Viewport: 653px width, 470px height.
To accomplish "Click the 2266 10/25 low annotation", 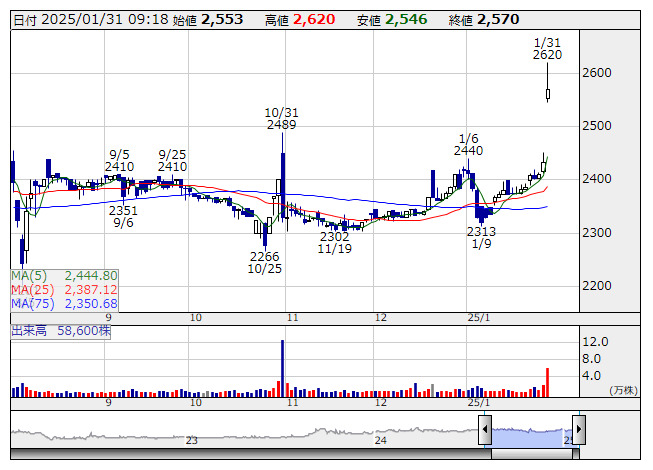I will [x=265, y=263].
